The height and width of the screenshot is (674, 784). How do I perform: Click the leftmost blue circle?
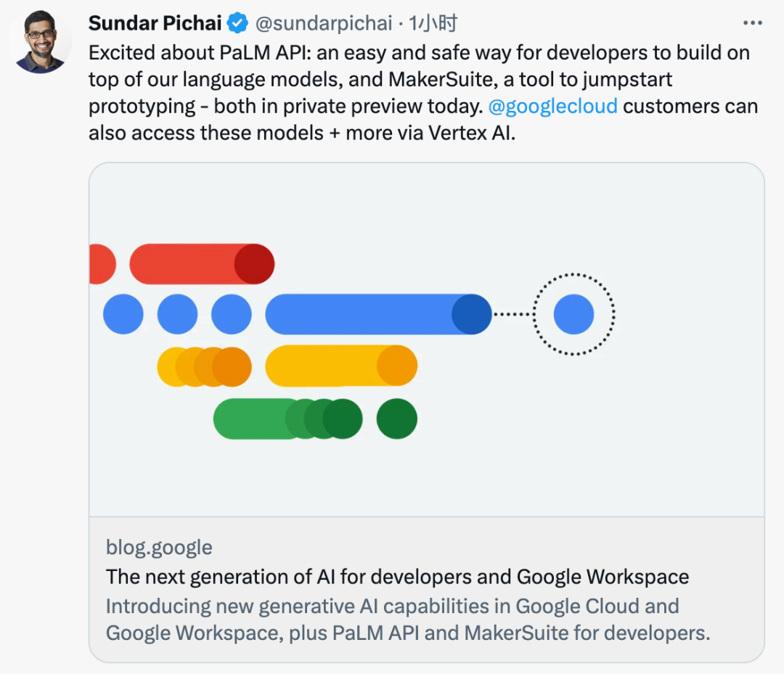point(123,314)
